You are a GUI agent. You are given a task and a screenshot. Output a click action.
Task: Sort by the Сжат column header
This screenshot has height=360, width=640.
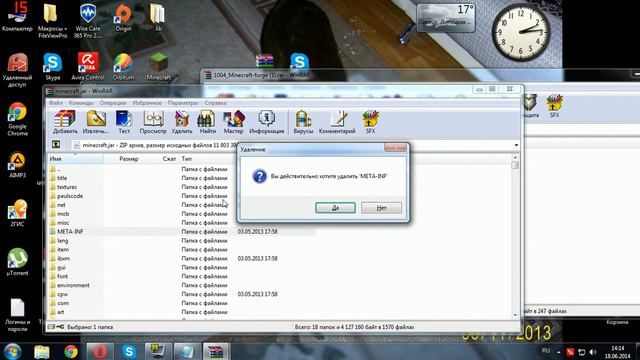coord(169,159)
